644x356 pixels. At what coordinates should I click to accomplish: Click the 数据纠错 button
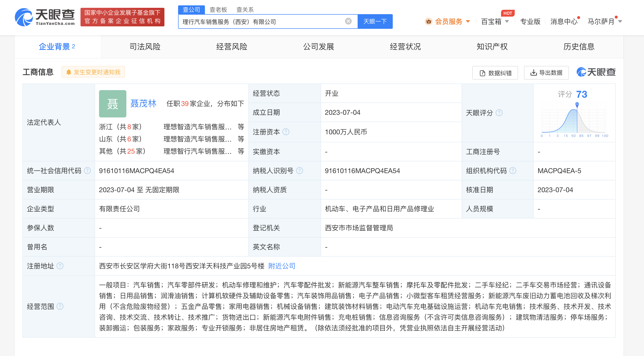coord(495,73)
